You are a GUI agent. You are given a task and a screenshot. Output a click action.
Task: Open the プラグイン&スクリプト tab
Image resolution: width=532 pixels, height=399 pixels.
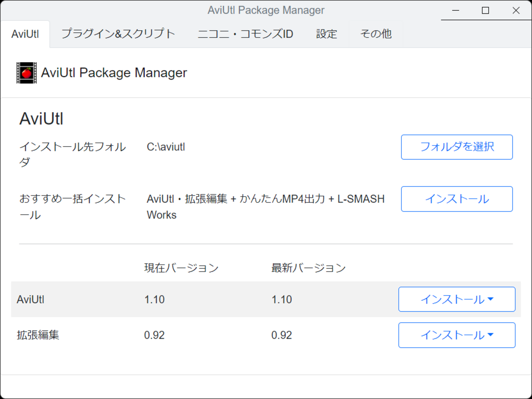tap(118, 34)
